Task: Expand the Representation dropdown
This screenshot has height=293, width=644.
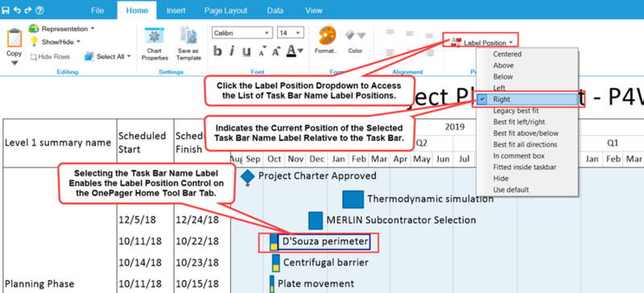Action: [x=93, y=29]
